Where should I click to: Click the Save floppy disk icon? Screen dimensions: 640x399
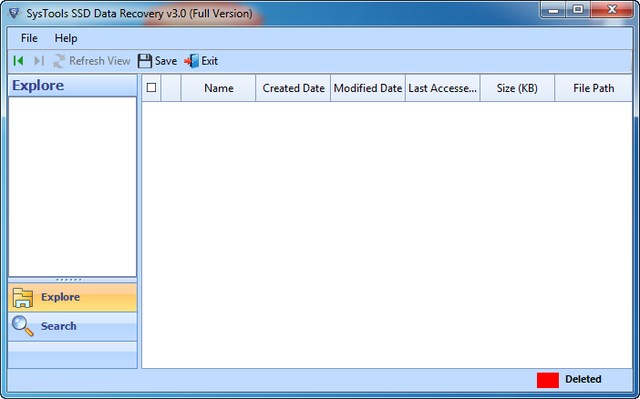coord(144,61)
